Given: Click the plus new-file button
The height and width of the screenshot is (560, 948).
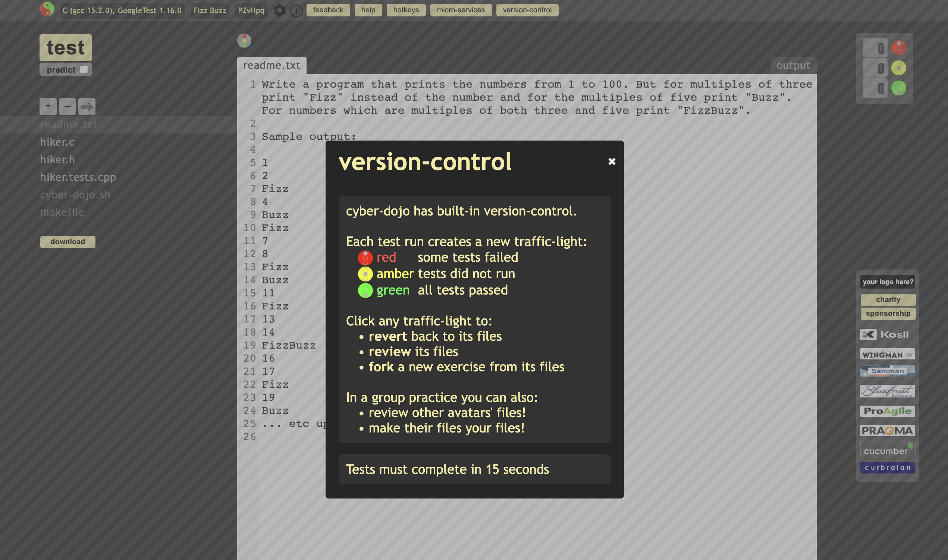Looking at the screenshot, I should pyautogui.click(x=48, y=106).
